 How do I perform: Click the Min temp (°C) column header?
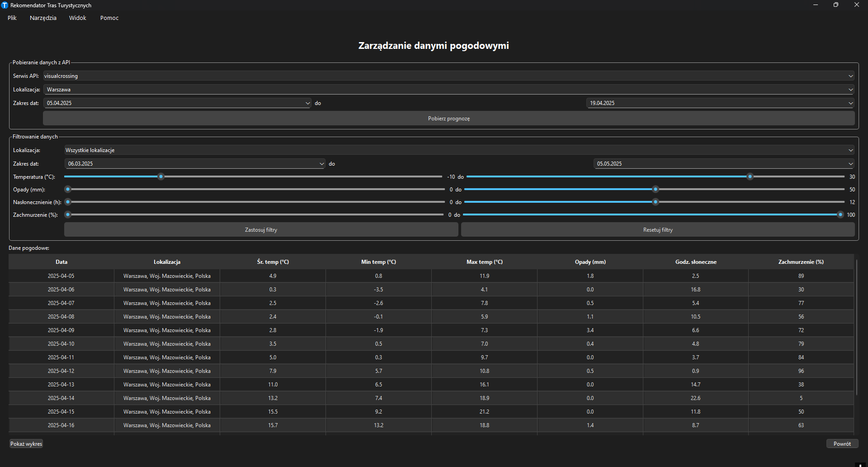pyautogui.click(x=378, y=262)
